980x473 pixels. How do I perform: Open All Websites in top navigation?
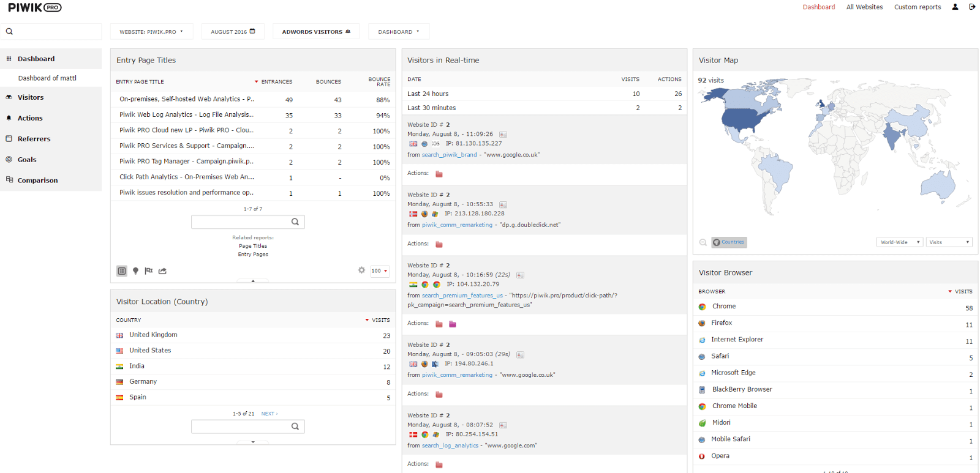[864, 7]
